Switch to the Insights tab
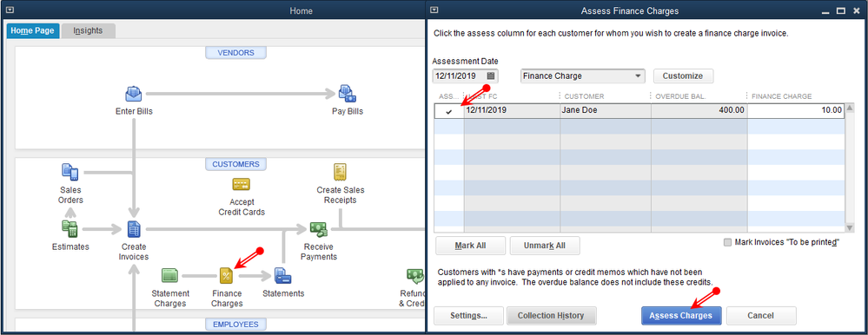 click(x=88, y=30)
